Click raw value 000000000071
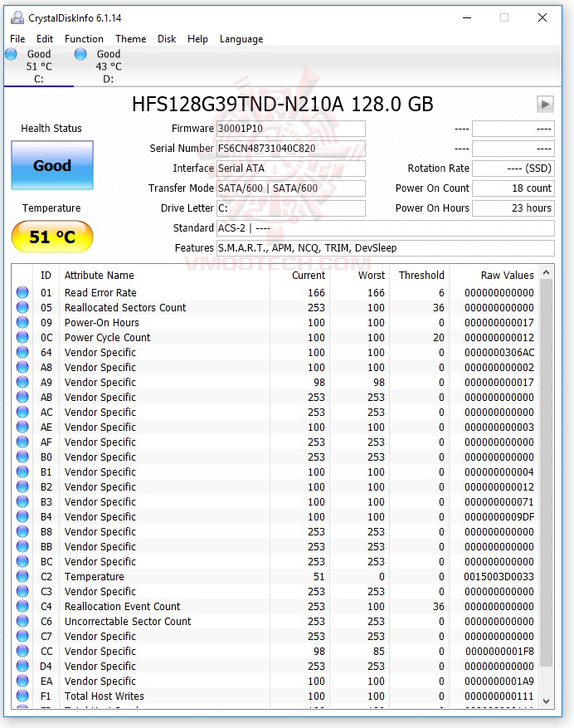The image size is (574, 728). coord(499,502)
